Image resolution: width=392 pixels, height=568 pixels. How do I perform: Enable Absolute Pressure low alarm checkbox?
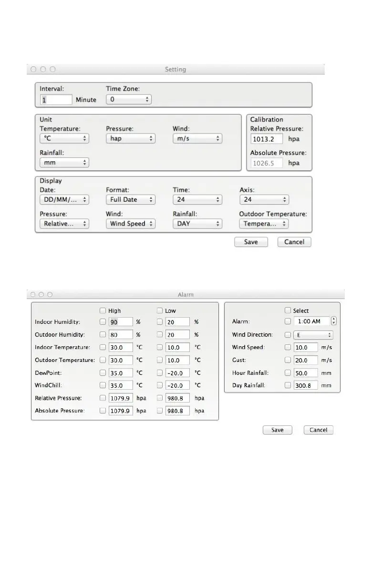[x=160, y=411]
